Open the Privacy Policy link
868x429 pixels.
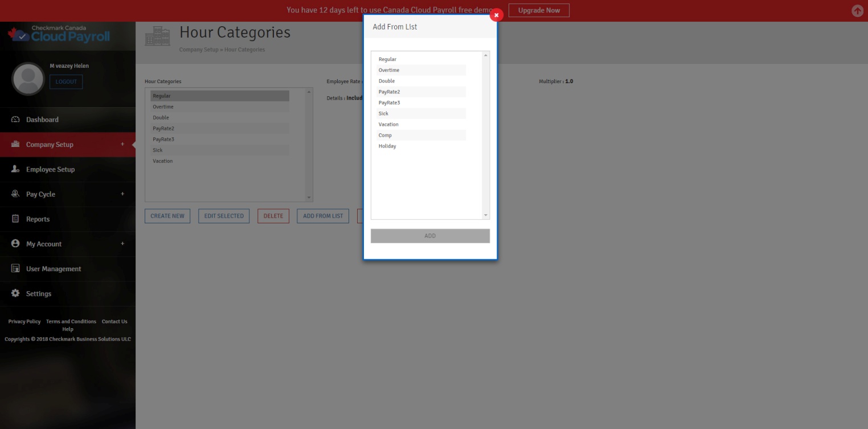tap(24, 321)
